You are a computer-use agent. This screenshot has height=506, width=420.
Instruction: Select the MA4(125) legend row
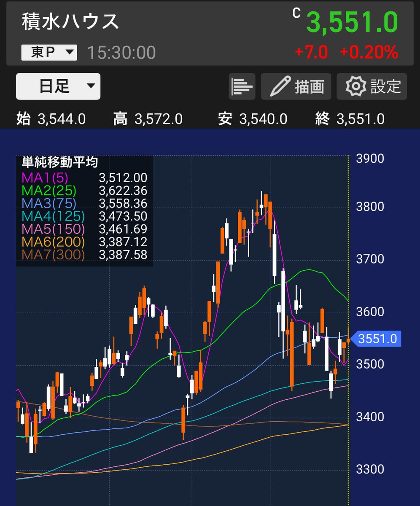point(84,216)
